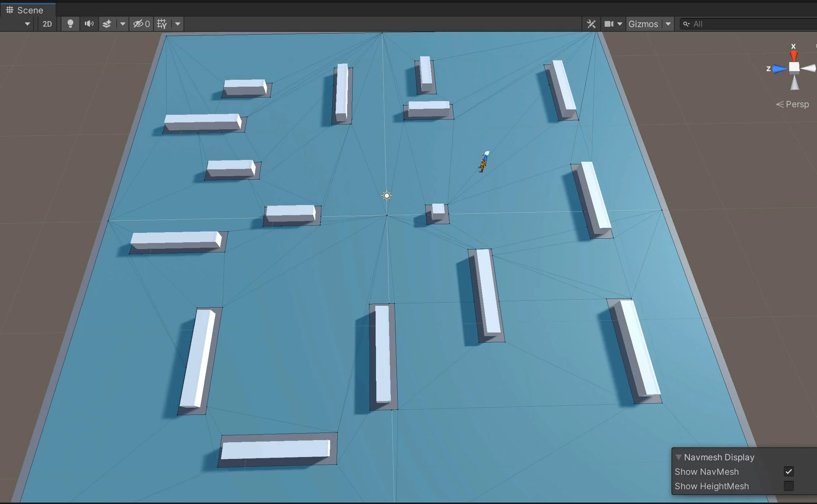Open grid settings dropdown arrow
817x504 pixels.
(178, 24)
